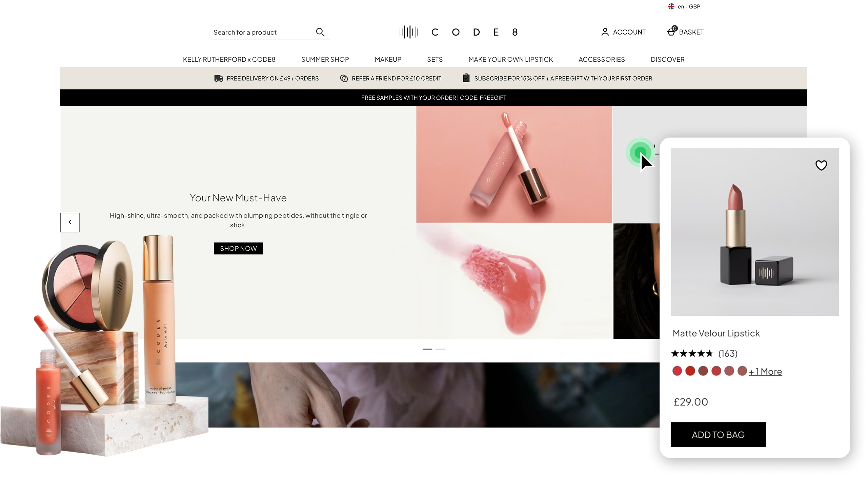Click the UK flag language icon

671,6
